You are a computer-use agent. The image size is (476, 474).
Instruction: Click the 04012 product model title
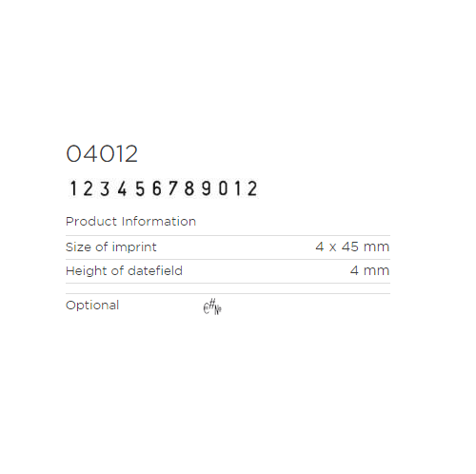pyautogui.click(x=102, y=154)
